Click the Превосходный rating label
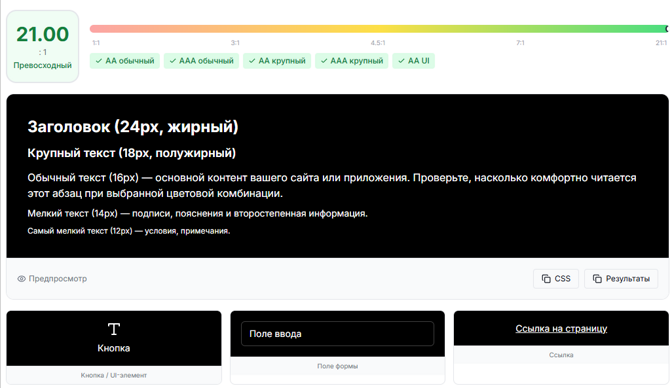This screenshot has height=388, width=672. pos(42,65)
